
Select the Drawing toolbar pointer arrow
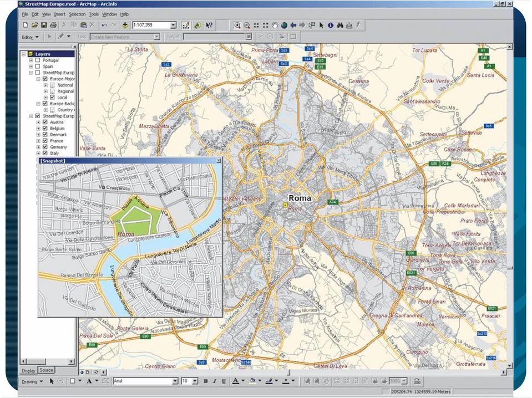click(x=52, y=381)
